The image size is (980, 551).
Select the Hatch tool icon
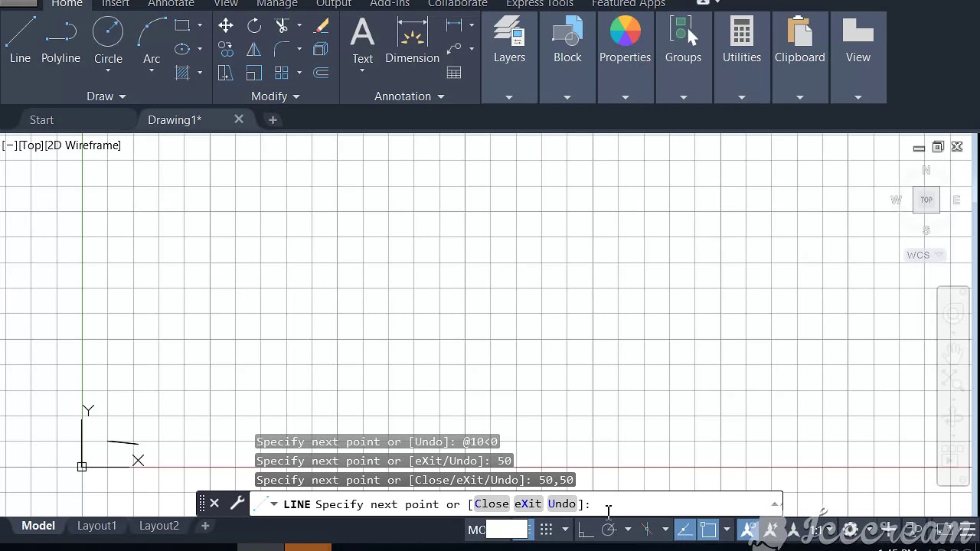(x=182, y=73)
